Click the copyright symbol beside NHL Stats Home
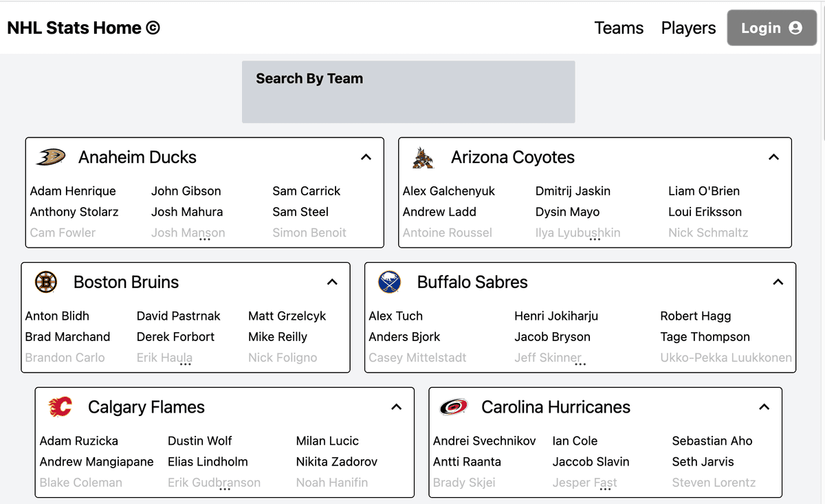This screenshot has height=504, width=825. [154, 28]
